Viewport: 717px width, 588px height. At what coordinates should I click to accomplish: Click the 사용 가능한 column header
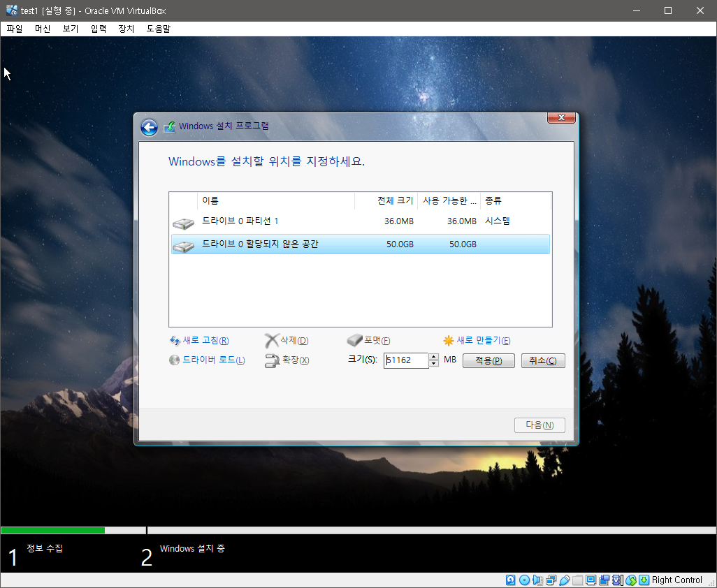(449, 200)
